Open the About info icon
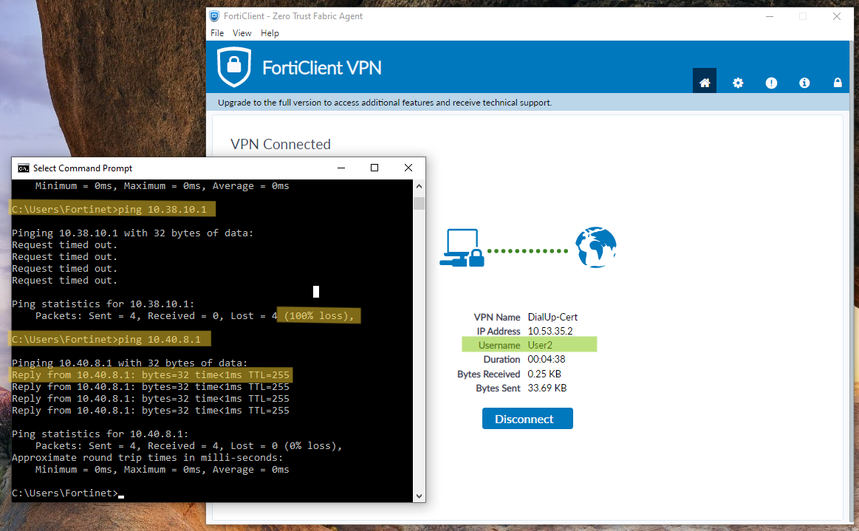This screenshot has width=859, height=531. [x=804, y=83]
